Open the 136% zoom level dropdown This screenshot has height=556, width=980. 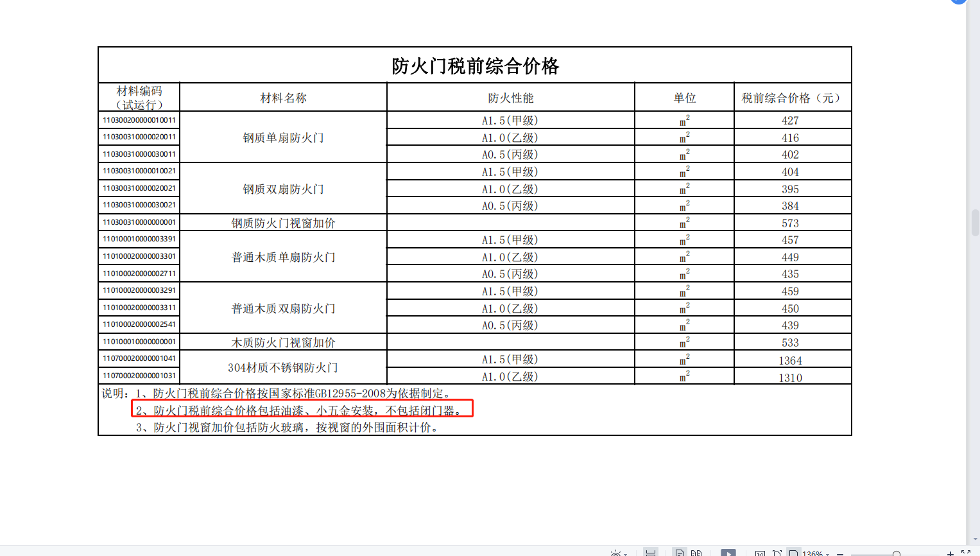click(816, 553)
